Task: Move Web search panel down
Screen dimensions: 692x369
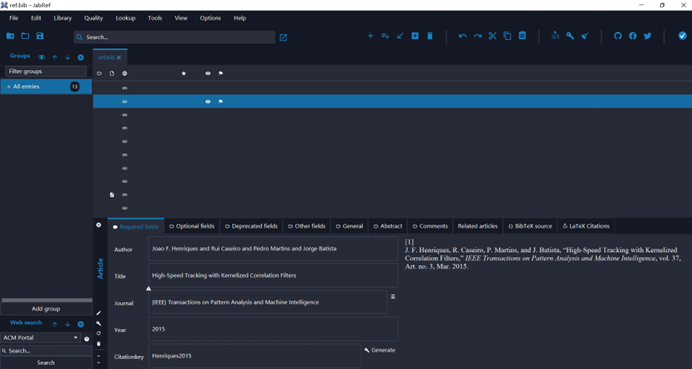Action: click(68, 324)
